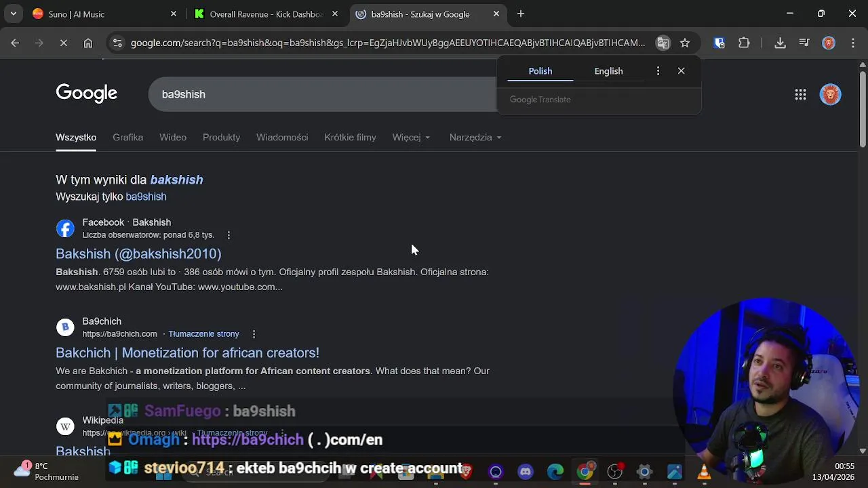
Task: Go to the browser home page
Action: pos(88,43)
